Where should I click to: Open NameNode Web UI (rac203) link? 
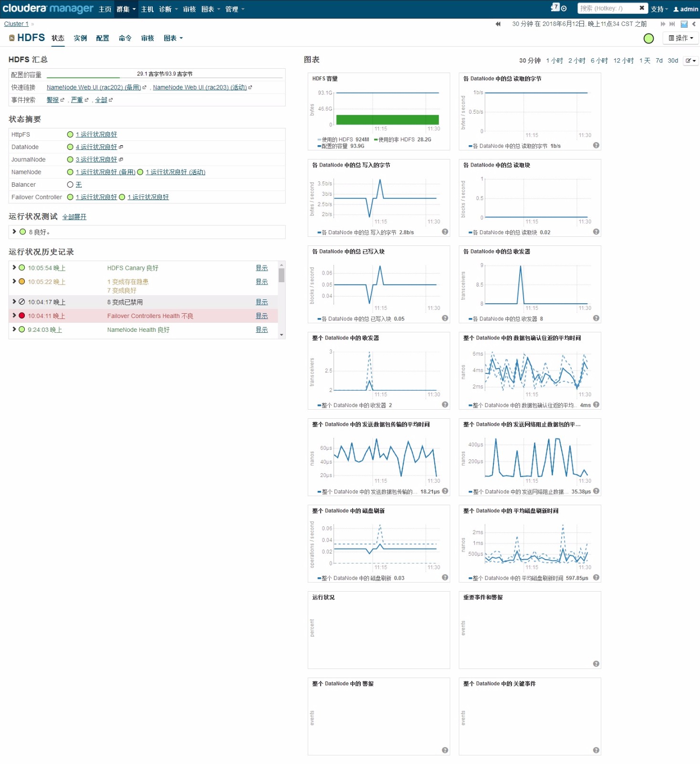pyautogui.click(x=200, y=87)
